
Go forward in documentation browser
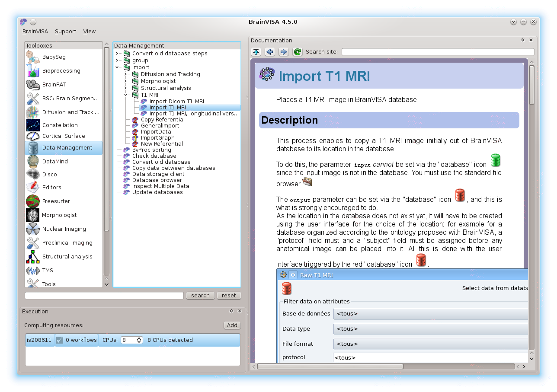[x=284, y=52]
